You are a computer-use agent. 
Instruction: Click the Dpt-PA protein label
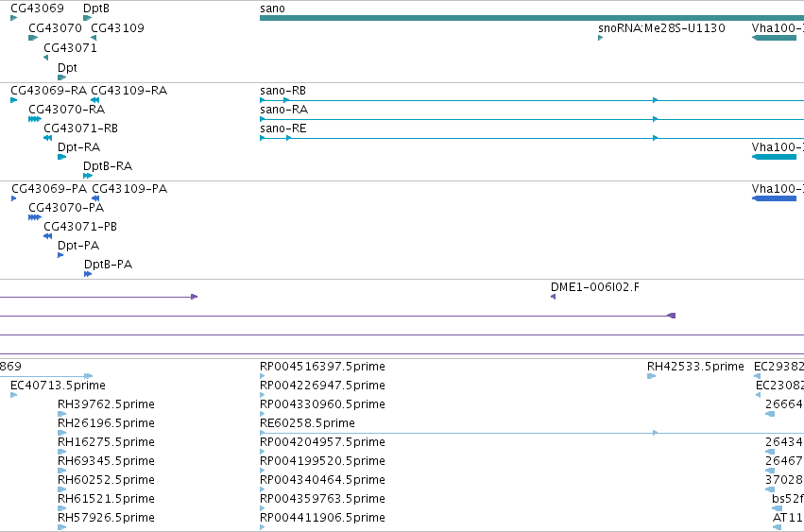78,246
